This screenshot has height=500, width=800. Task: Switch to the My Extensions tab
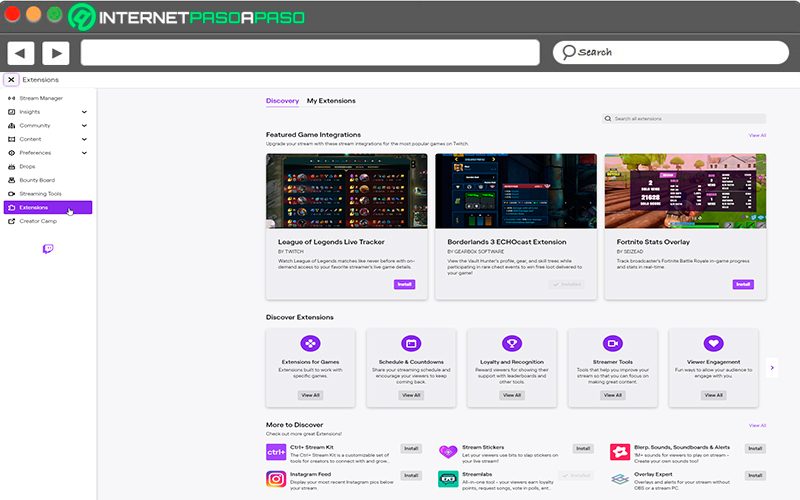[x=331, y=101]
